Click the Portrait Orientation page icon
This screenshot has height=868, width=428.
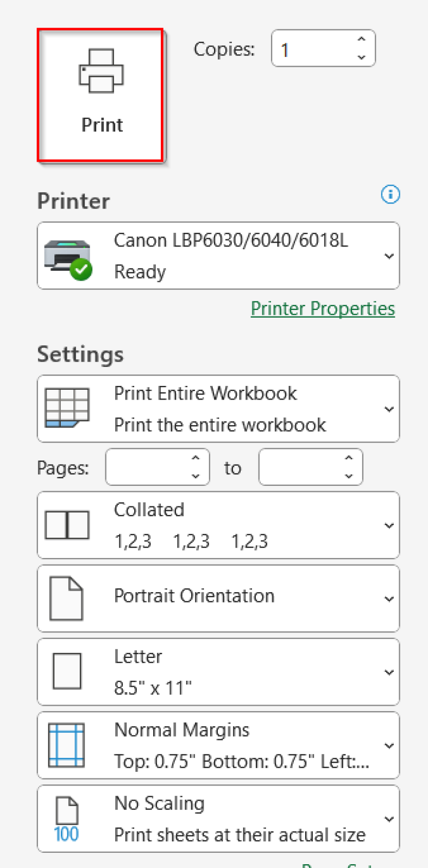coord(66,598)
